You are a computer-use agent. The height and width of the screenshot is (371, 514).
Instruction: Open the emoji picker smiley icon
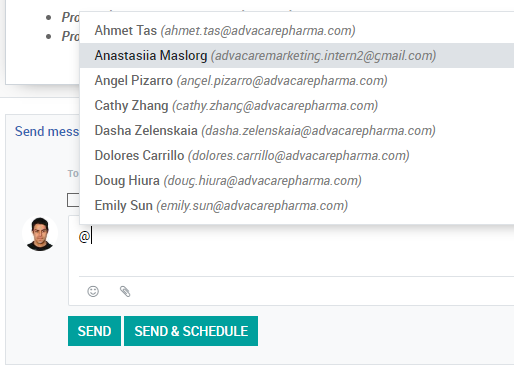93,291
